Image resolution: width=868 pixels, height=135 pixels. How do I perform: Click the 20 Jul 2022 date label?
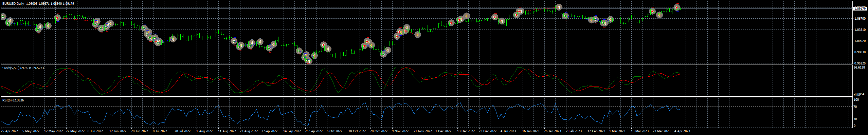183,131
